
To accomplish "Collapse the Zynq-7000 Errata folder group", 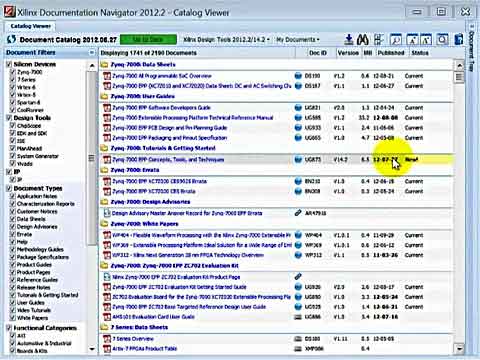I will (x=104, y=170).
